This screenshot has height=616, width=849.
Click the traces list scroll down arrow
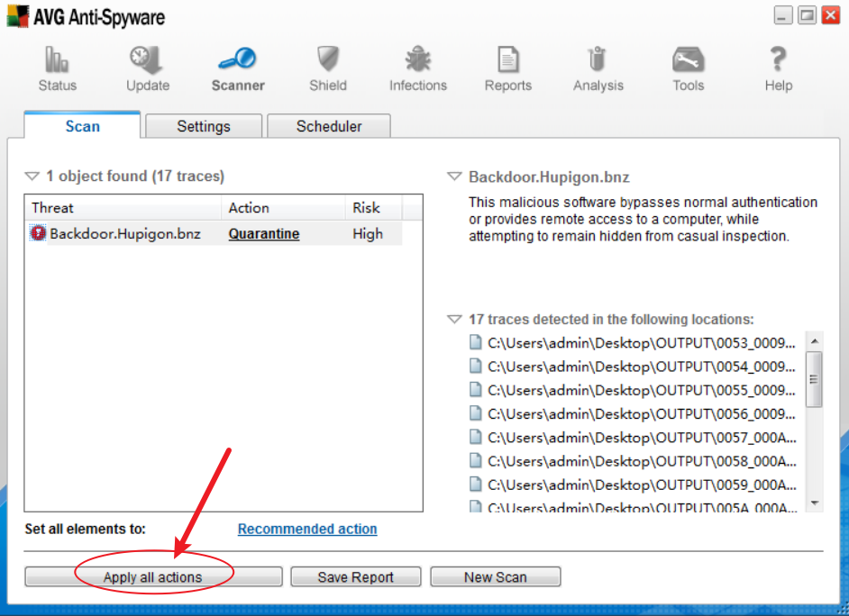[x=815, y=503]
